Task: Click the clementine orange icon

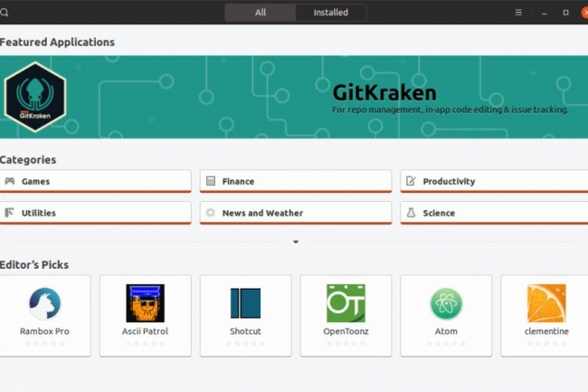Action: 546,303
